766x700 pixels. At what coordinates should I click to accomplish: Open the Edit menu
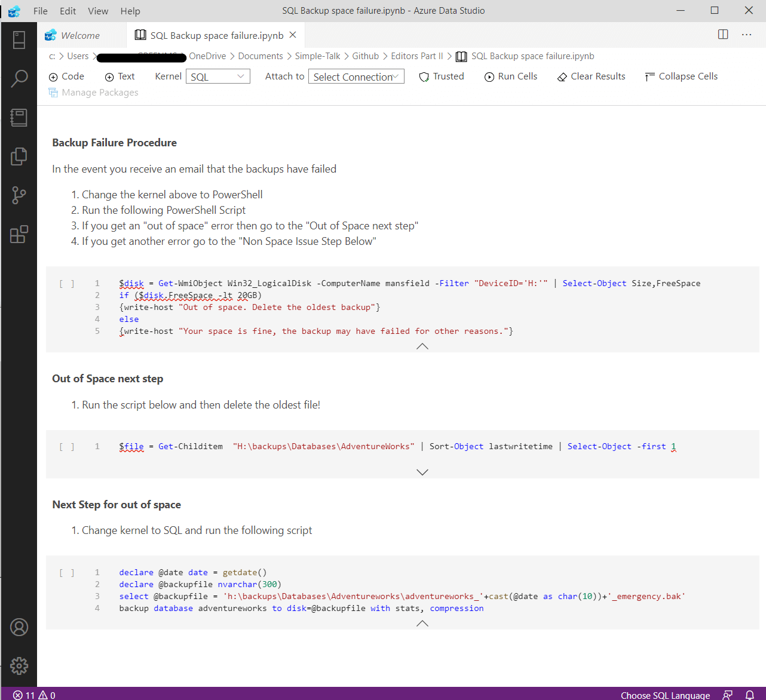pyautogui.click(x=68, y=11)
